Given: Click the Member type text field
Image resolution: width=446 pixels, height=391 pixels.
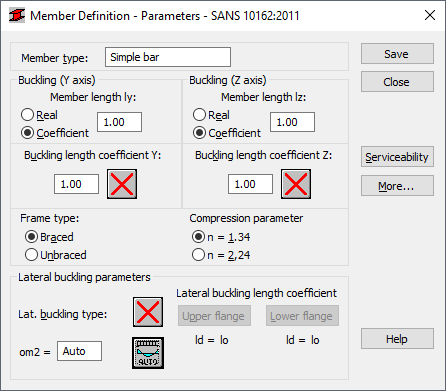Looking at the screenshot, I should 168,57.
